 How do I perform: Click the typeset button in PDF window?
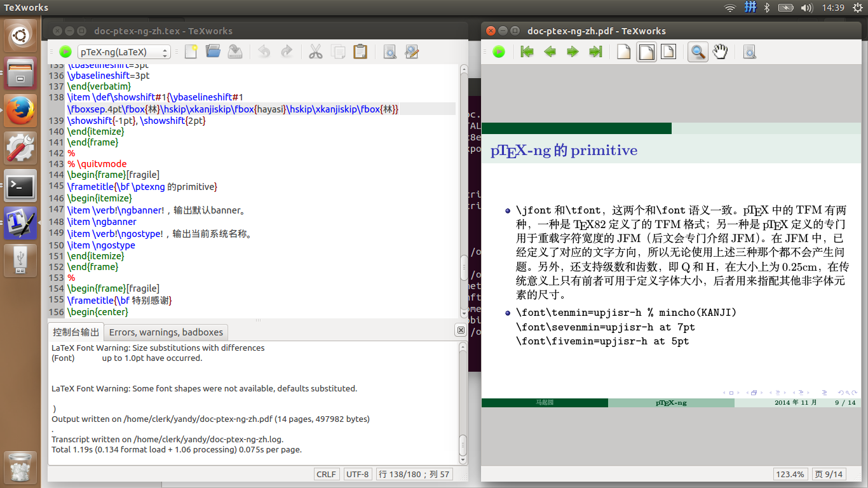pos(499,52)
